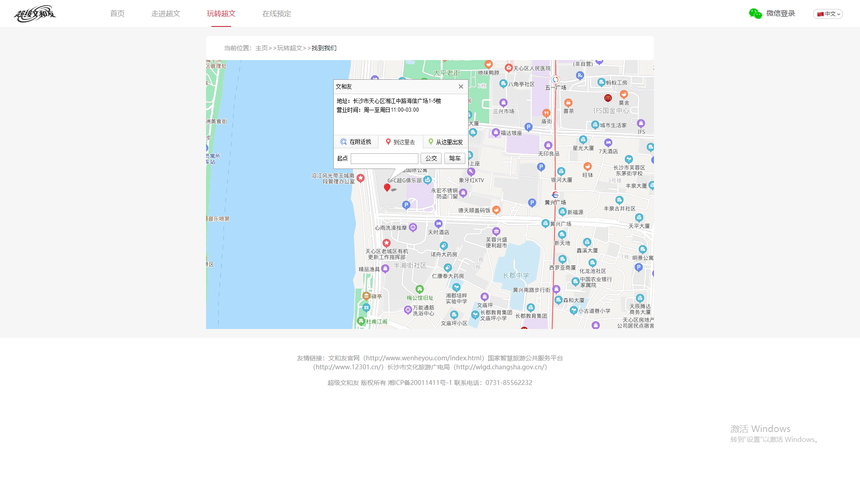Click the 仁康春大药房 pharmacy marker
The height and width of the screenshot is (484, 860).
click(x=448, y=268)
